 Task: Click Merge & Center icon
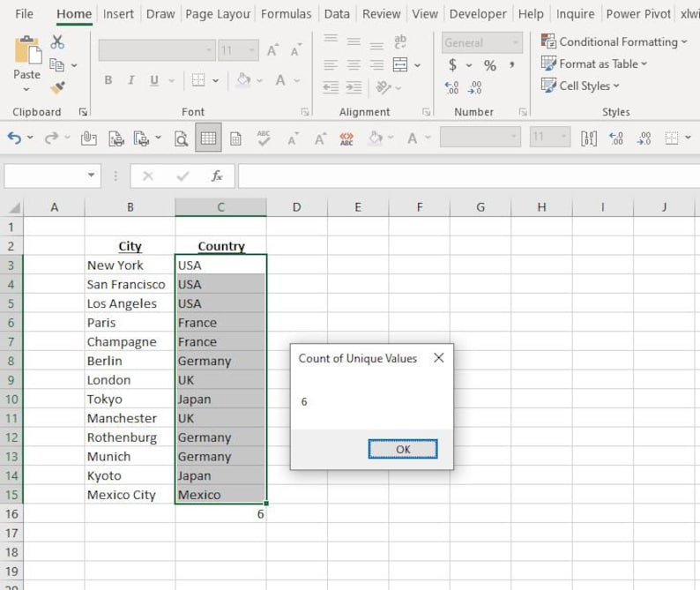400,65
